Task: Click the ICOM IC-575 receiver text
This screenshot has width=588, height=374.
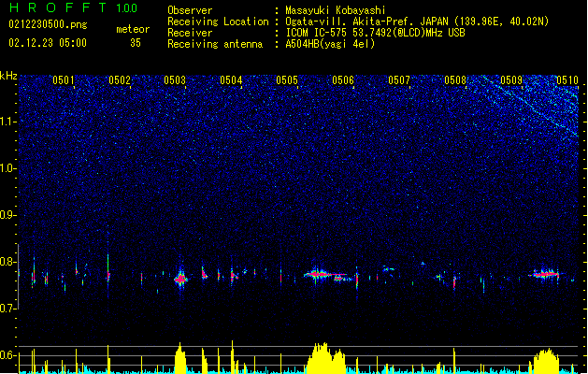Action: [x=375, y=33]
